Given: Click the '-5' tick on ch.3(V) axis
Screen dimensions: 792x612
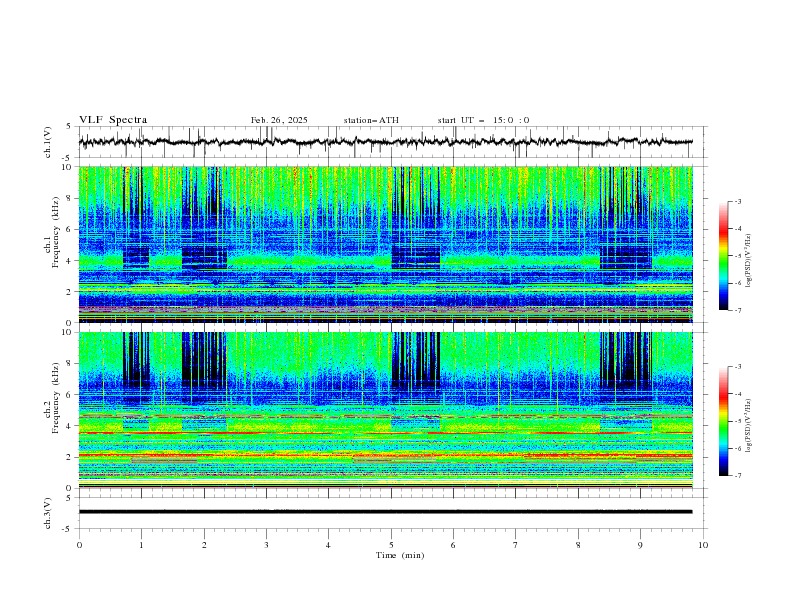Looking at the screenshot, I should click(67, 529).
